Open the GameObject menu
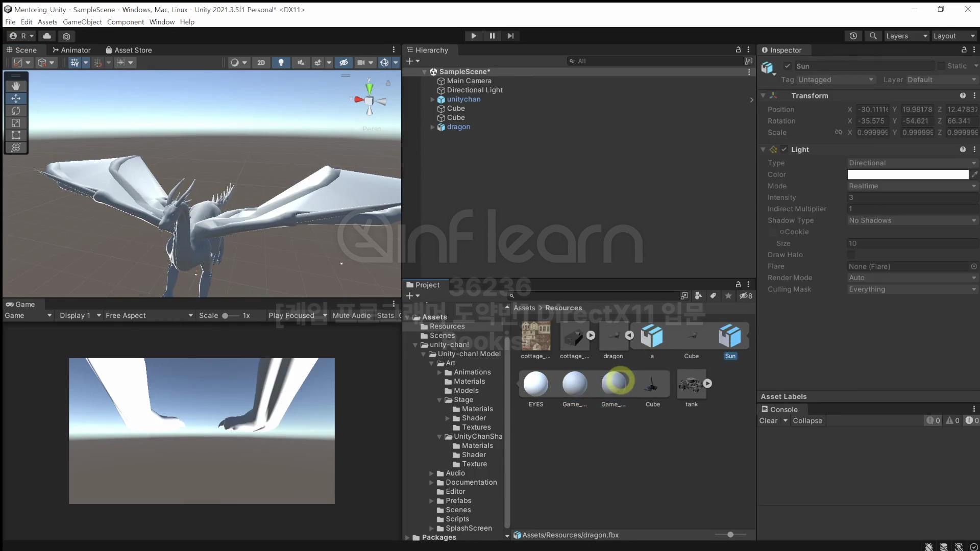The width and height of the screenshot is (980, 551). tap(82, 22)
